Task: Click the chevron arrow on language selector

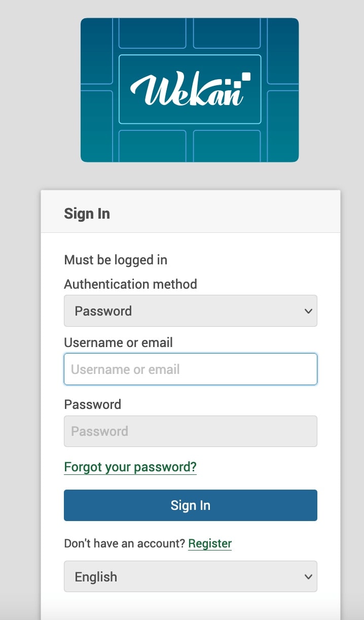Action: (308, 576)
